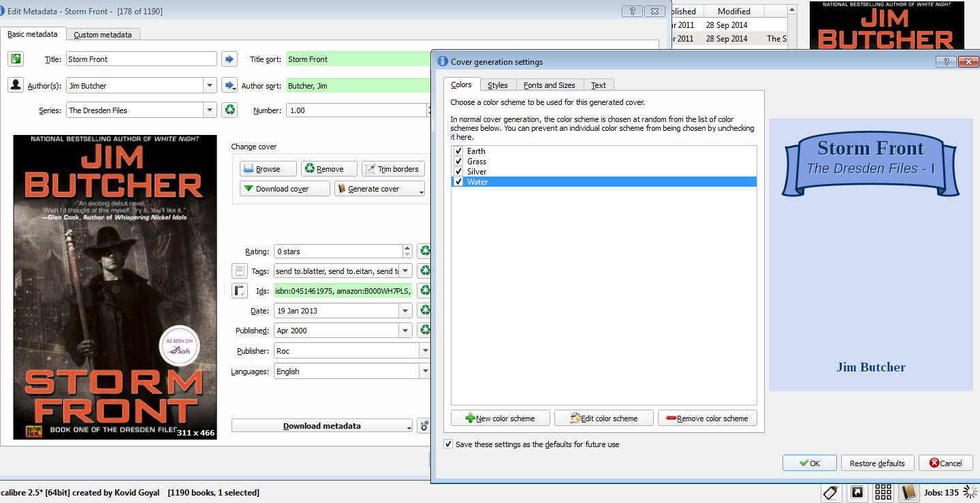Image resolution: width=980 pixels, height=503 pixels.
Task: Select the Colors tab
Action: (x=461, y=85)
